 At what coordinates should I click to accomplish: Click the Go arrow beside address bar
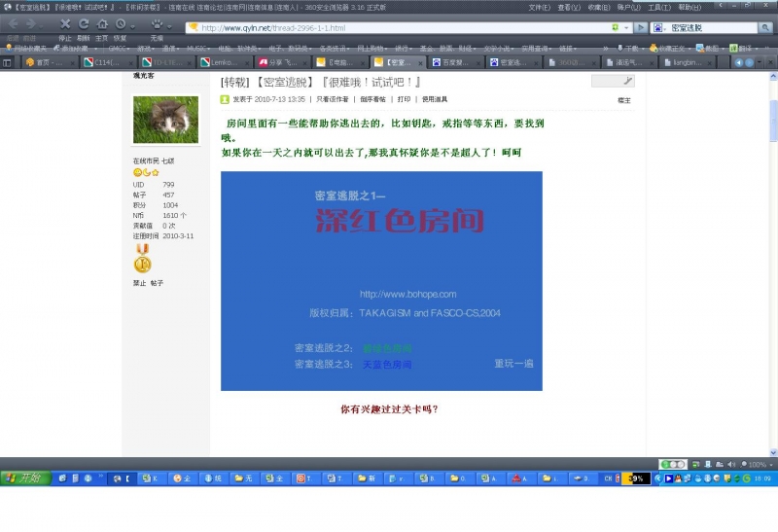[x=641, y=28]
